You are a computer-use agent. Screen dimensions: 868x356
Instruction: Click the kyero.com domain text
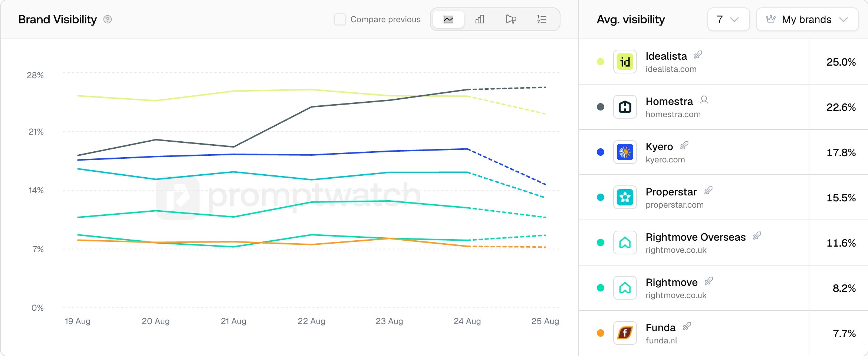(665, 159)
